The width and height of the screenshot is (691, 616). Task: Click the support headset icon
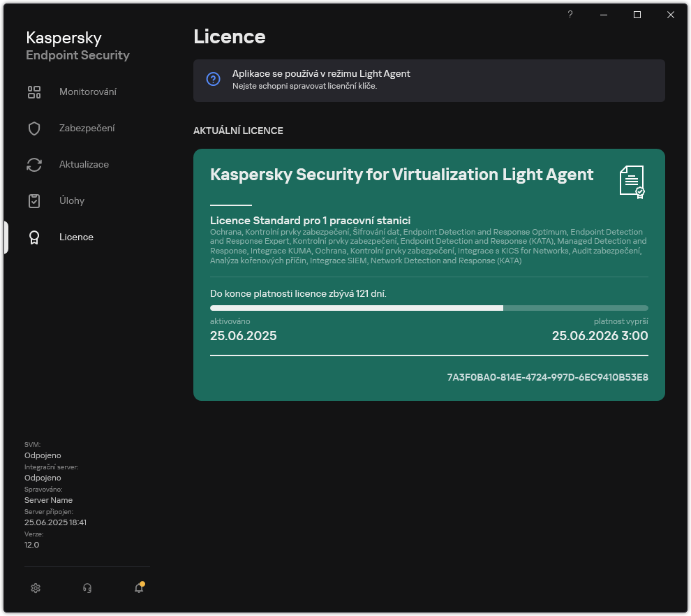tap(87, 588)
